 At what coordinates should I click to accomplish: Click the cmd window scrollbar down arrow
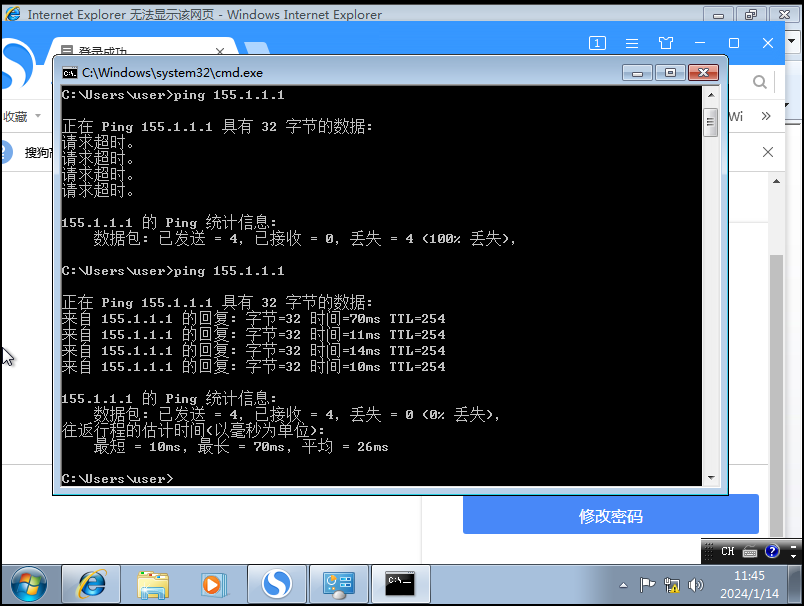711,477
